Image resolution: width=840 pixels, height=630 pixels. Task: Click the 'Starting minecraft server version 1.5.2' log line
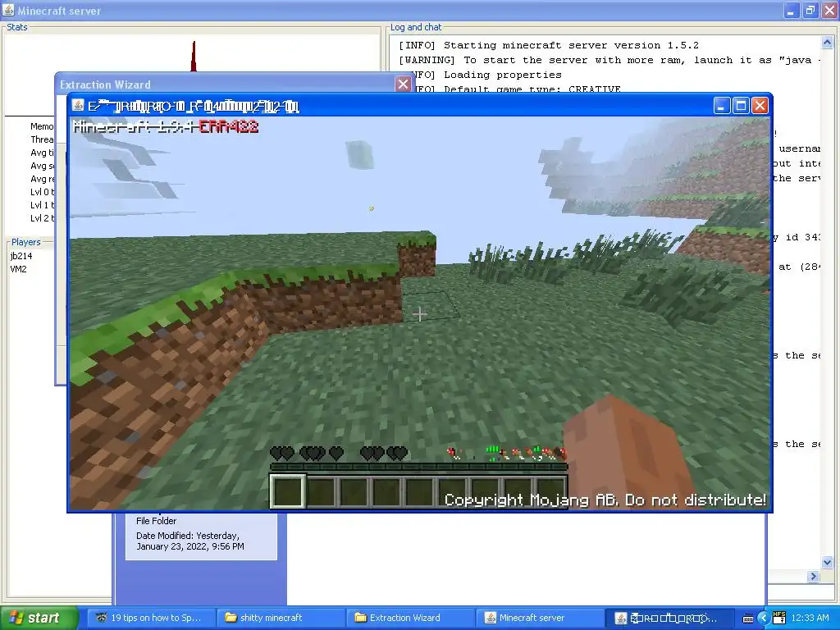click(x=549, y=46)
